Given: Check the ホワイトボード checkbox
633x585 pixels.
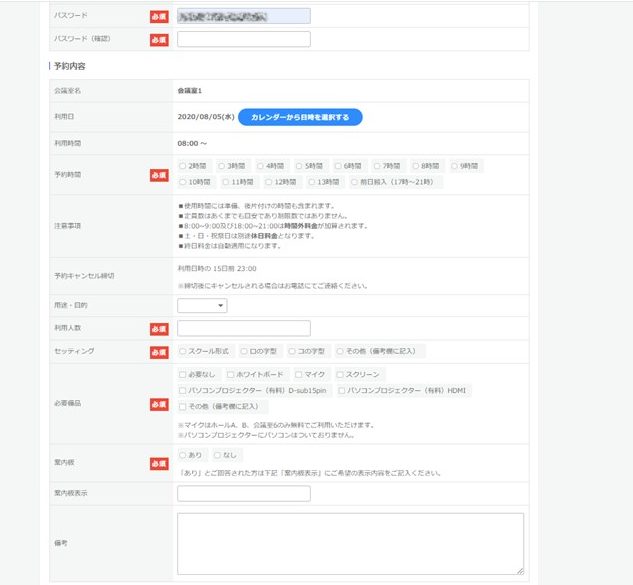Looking at the screenshot, I should click(x=230, y=375).
